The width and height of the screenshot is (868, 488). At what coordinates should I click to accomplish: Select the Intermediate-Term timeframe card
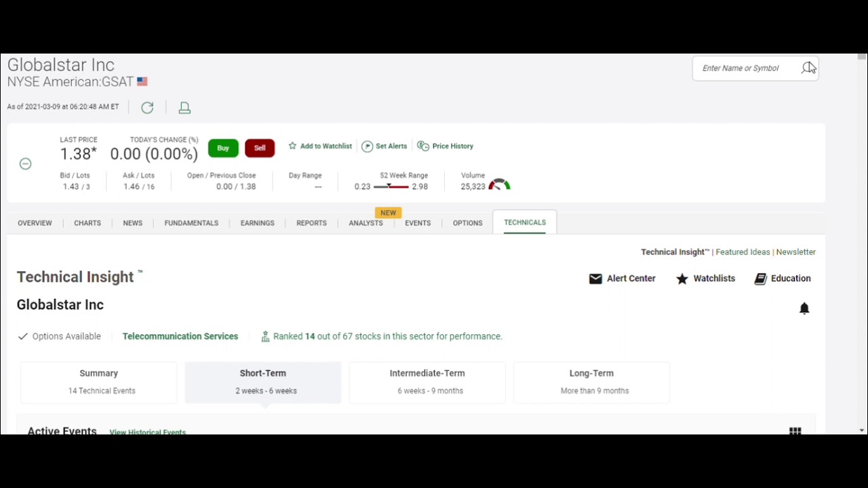(x=427, y=382)
